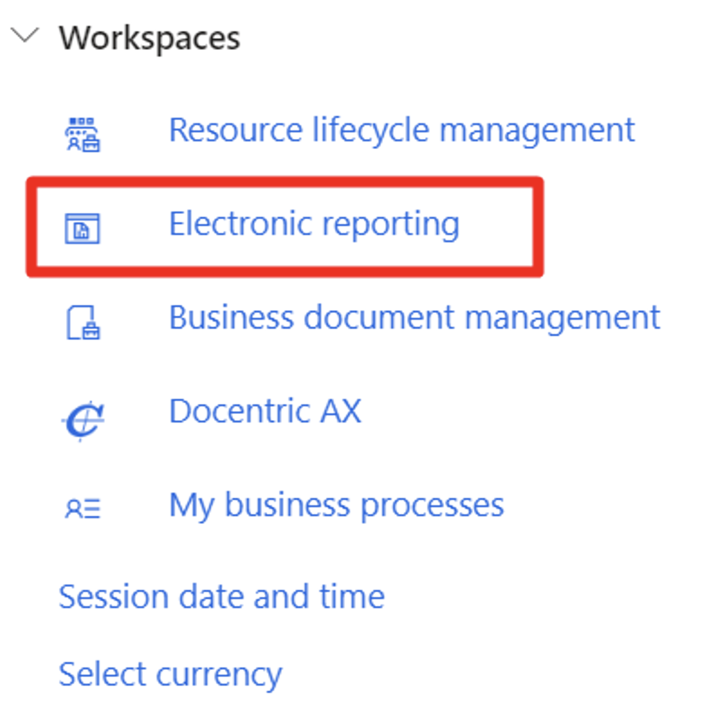Click the Docentric AX logo icon
The width and height of the screenshot is (711, 728).
(83, 420)
